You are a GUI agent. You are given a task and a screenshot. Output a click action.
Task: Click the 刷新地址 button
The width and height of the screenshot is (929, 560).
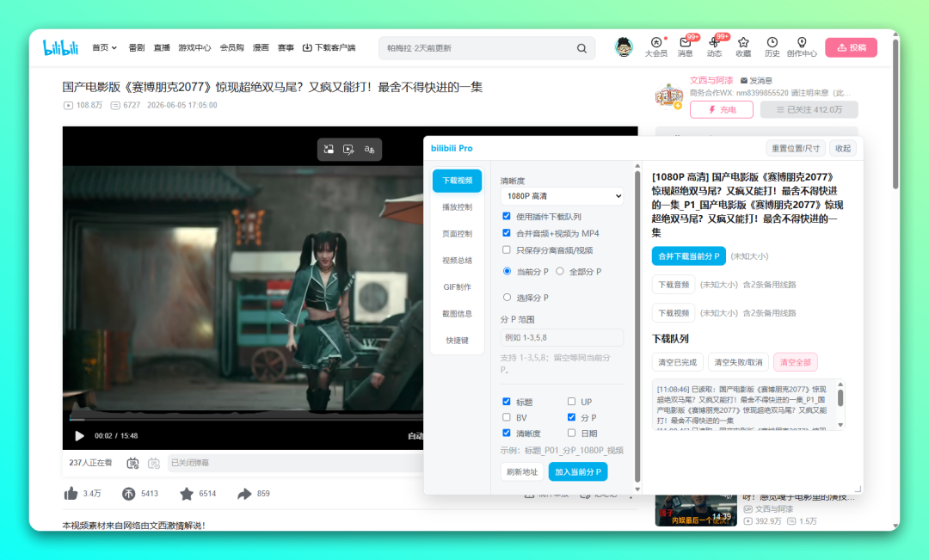[522, 471]
